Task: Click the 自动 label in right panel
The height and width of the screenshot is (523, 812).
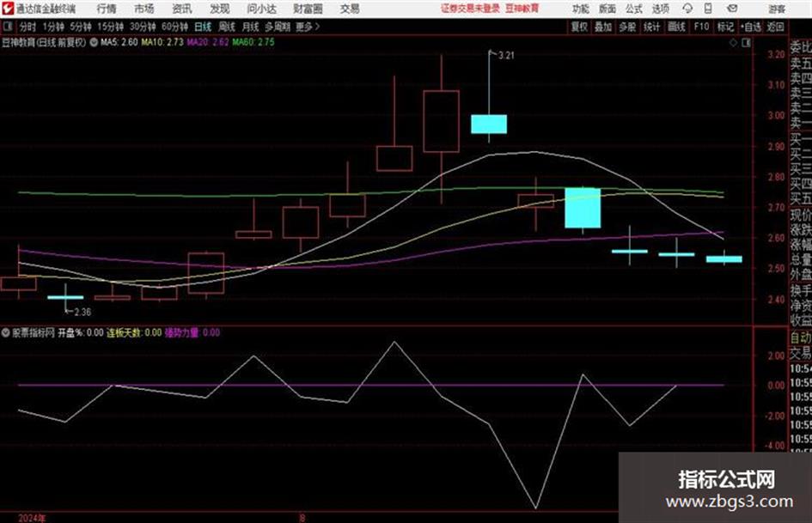Action: pos(801,338)
